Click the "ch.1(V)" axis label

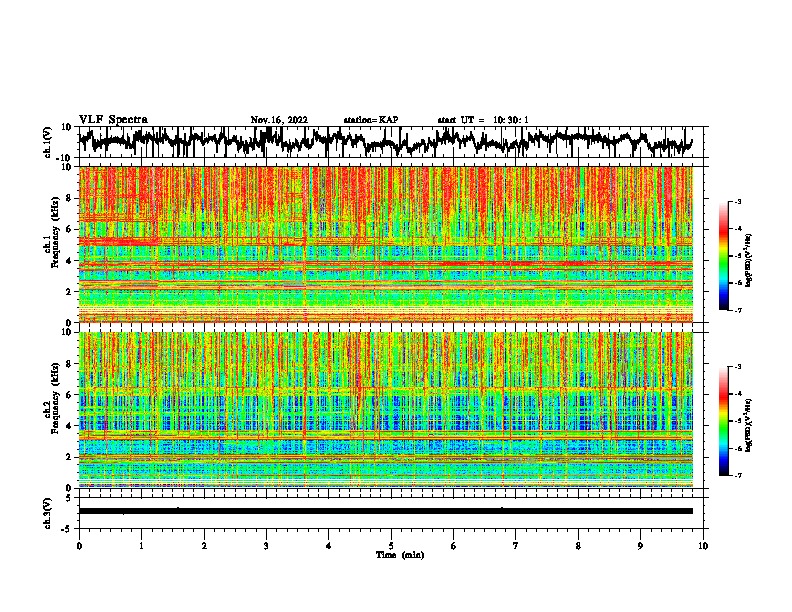click(x=48, y=142)
